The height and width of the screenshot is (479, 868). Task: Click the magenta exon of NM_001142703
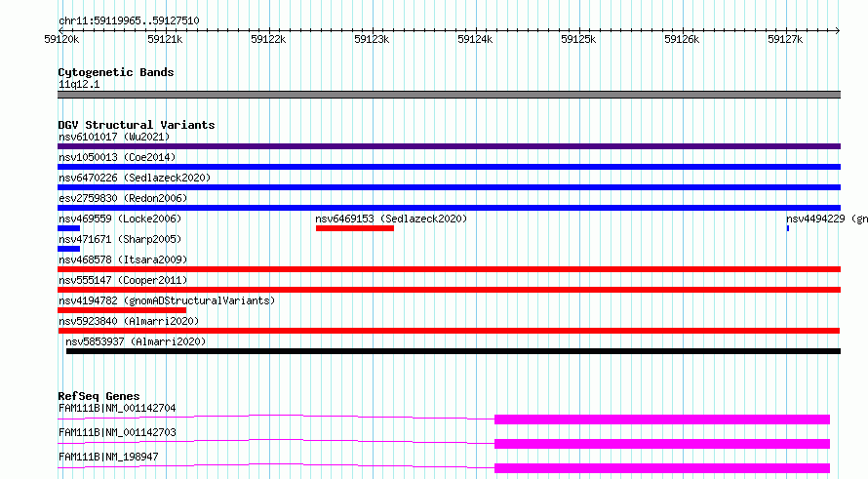click(x=662, y=444)
